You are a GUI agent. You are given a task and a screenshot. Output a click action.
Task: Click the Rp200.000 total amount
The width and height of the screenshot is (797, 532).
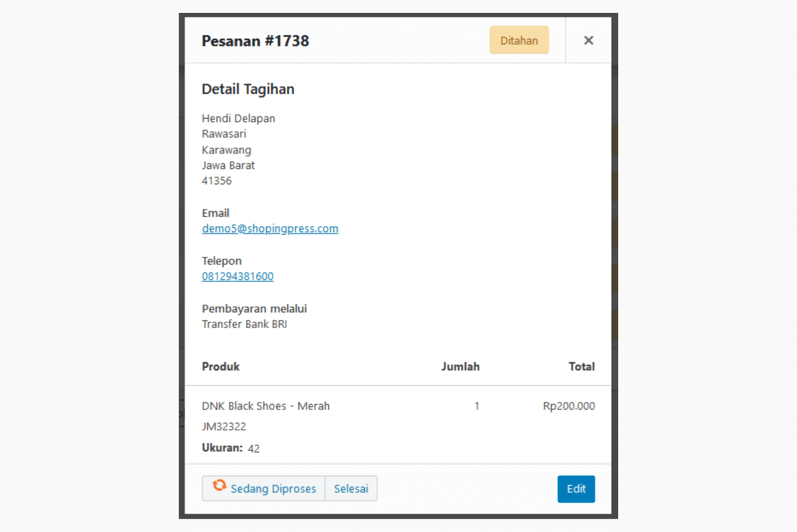click(568, 406)
